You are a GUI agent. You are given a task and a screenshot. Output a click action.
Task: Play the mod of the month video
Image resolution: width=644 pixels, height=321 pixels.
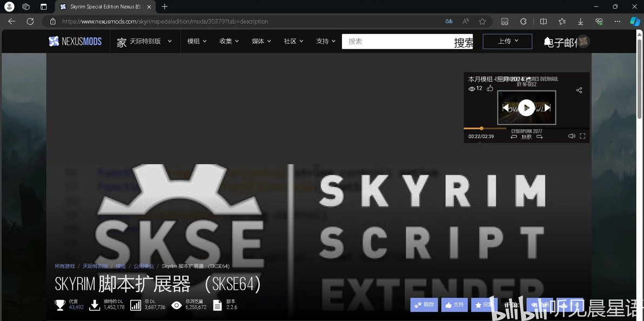coord(526,108)
